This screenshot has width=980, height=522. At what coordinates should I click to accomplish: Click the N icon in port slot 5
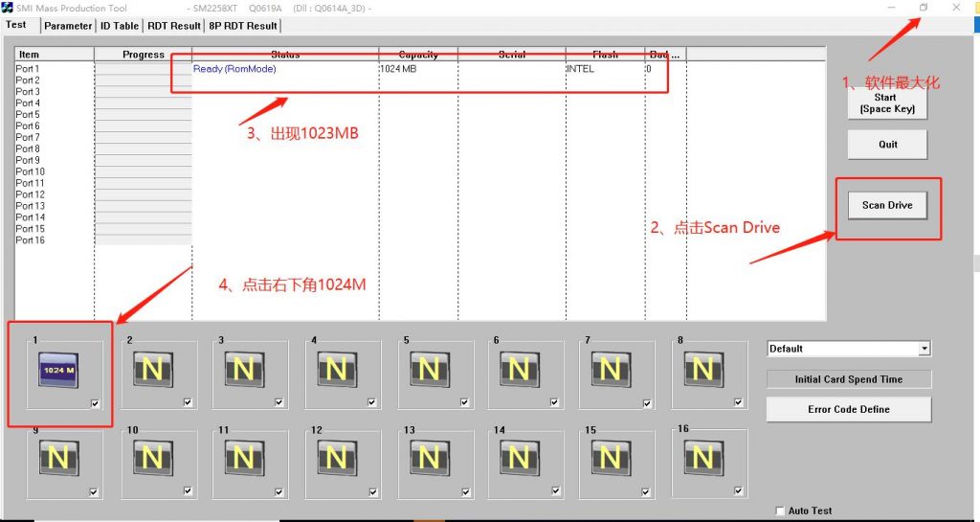point(428,368)
